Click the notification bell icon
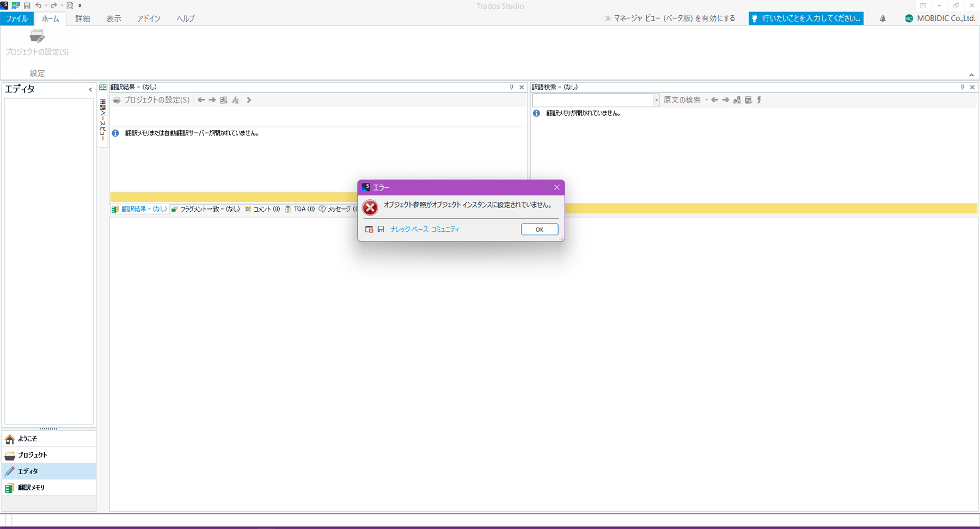980x529 pixels. 883,19
